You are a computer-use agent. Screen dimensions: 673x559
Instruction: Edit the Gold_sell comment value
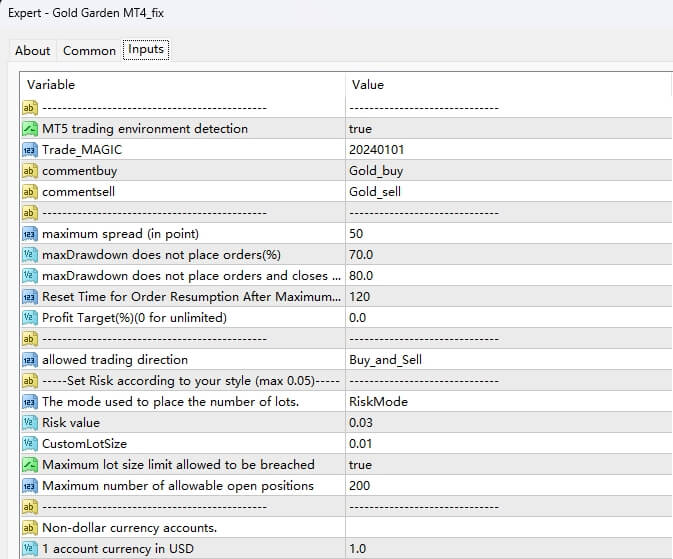[x=375, y=191]
